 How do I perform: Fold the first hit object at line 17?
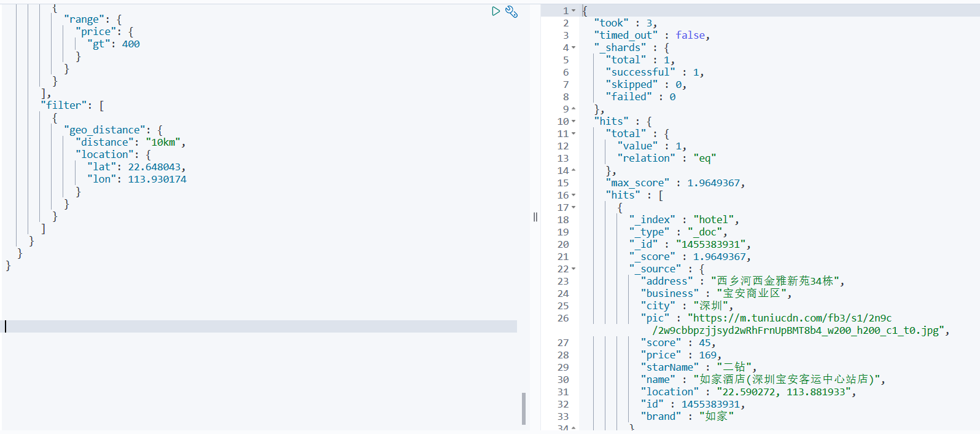click(574, 208)
